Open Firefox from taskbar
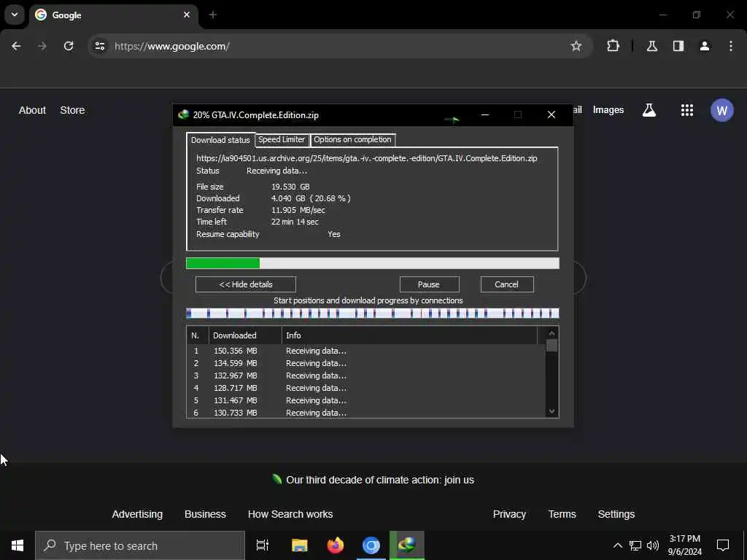The image size is (747, 560). click(336, 545)
